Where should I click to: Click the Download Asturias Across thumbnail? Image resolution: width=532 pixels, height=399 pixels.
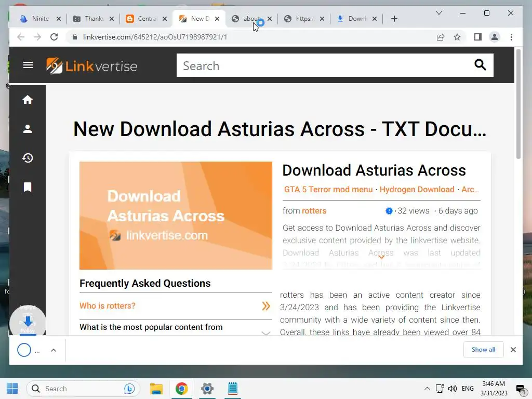tap(176, 216)
